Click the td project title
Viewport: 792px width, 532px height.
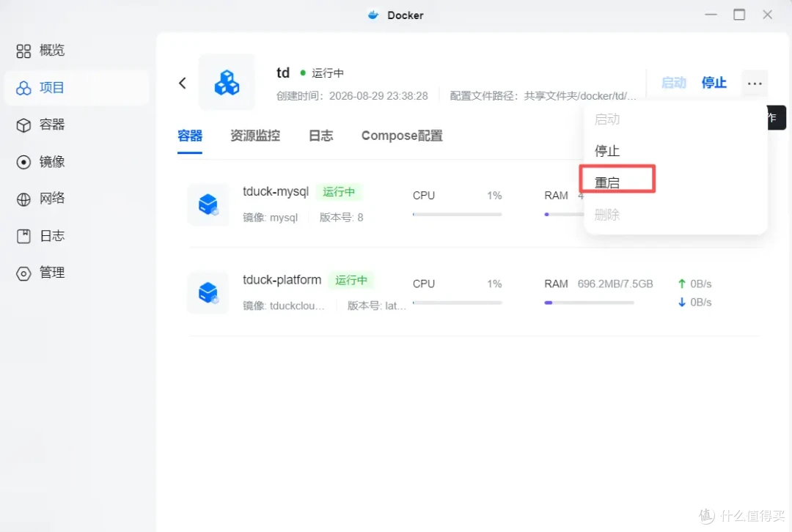pyautogui.click(x=283, y=73)
